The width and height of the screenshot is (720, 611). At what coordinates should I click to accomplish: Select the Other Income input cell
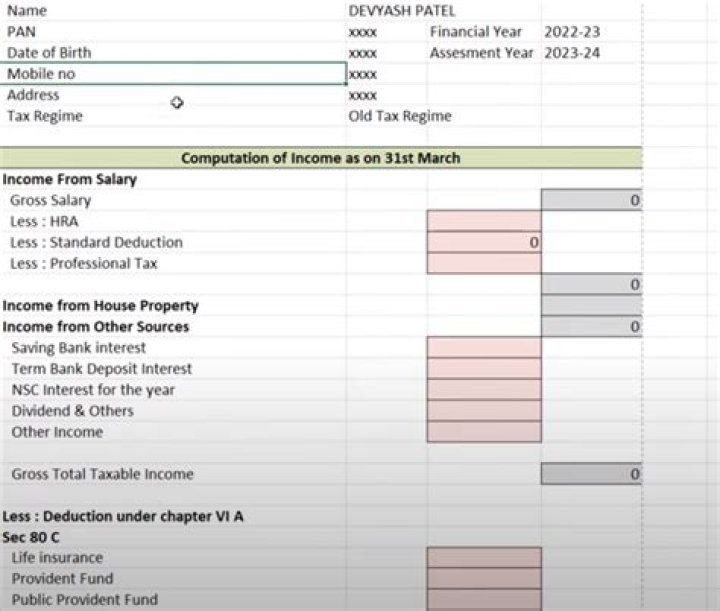[483, 432]
